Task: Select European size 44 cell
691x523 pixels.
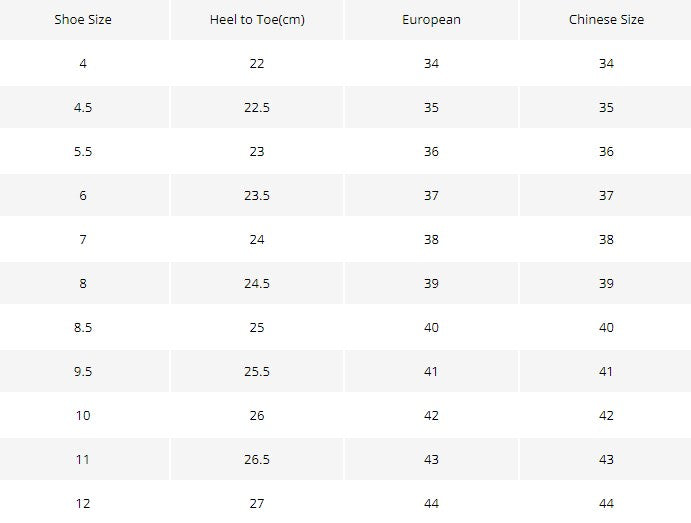Action: pos(431,504)
